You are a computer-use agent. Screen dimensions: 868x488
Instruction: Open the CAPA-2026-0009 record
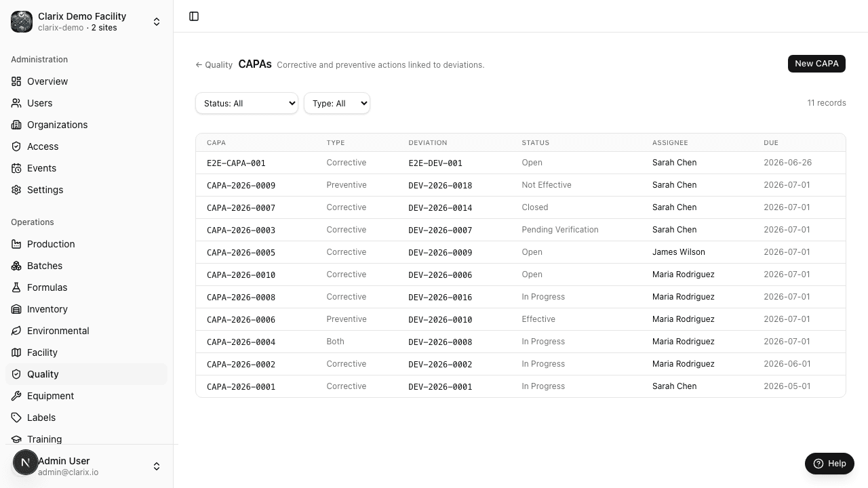click(x=241, y=185)
